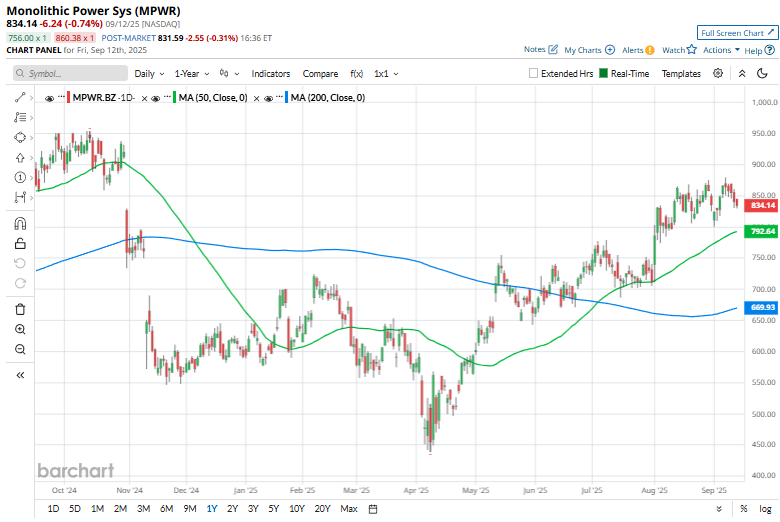Zoom out on the chart
The image size is (780, 522).
[20, 349]
